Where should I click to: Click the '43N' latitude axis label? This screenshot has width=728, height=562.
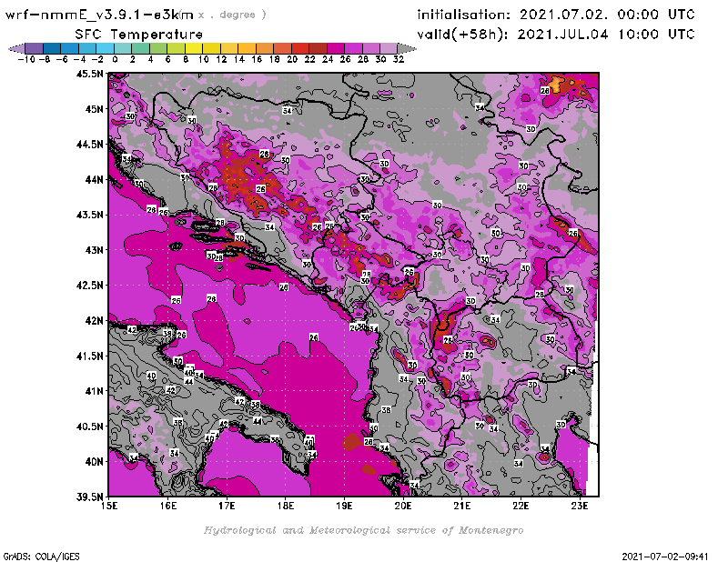94,250
